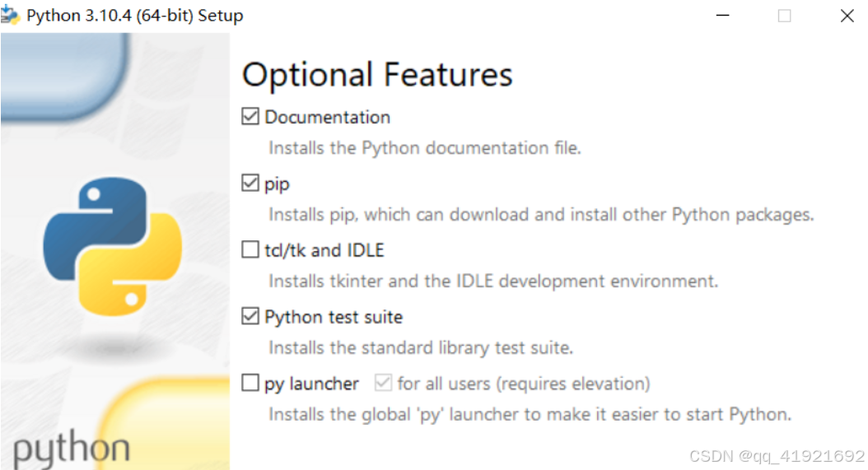The image size is (868, 470).
Task: Click the Python two-snakes logo
Action: click(113, 246)
